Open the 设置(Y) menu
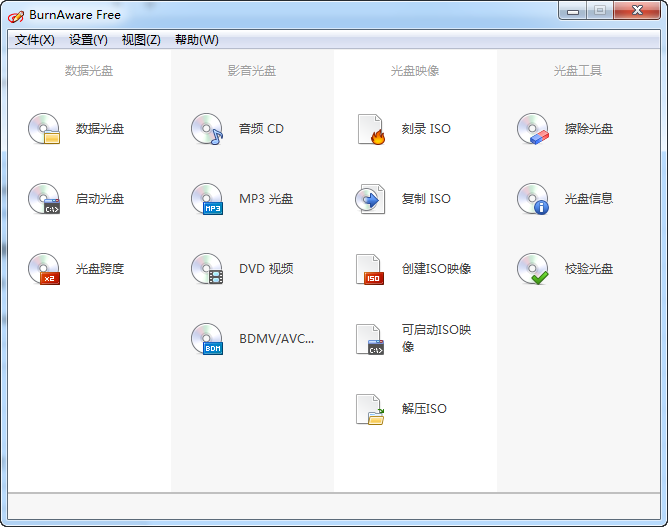The width and height of the screenshot is (668, 527). click(x=88, y=40)
